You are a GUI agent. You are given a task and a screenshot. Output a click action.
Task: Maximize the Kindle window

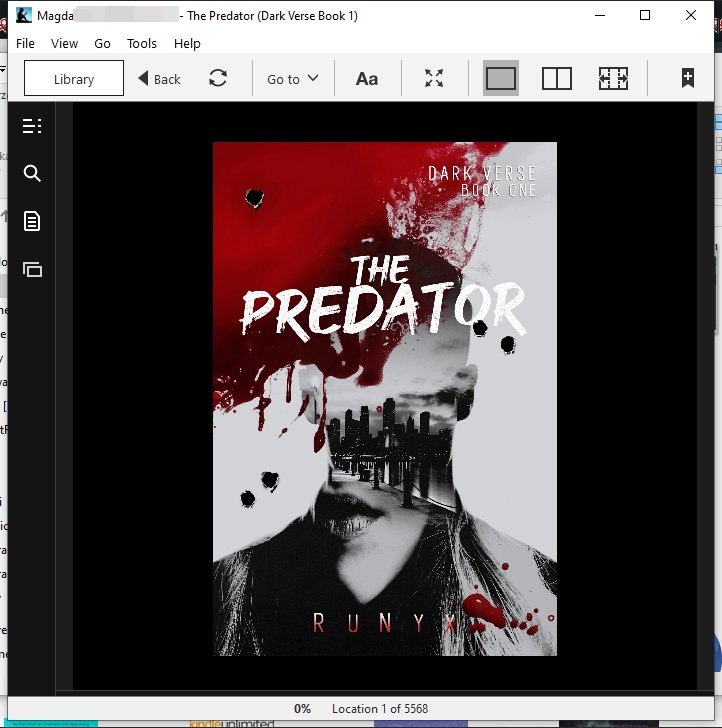click(x=644, y=15)
